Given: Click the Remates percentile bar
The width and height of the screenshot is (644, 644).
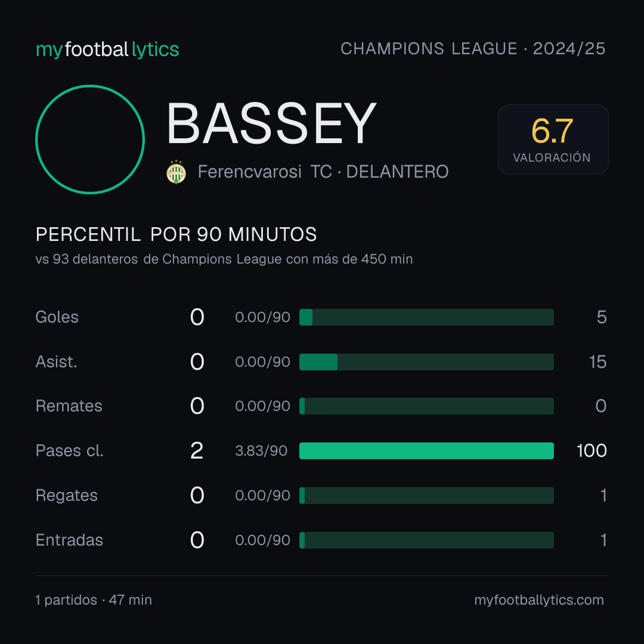Looking at the screenshot, I should (x=426, y=406).
